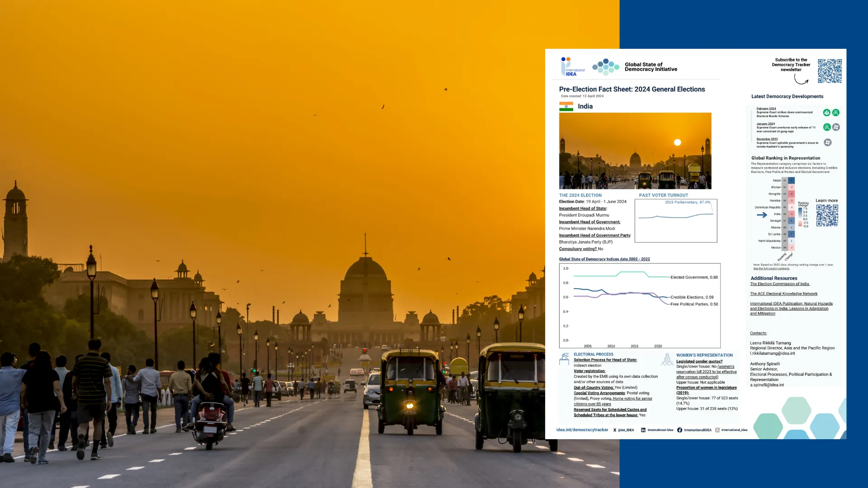Click the grey category icon in December 2023 row
Image resolution: width=868 pixels, height=488 pixels.
pyautogui.click(x=827, y=142)
